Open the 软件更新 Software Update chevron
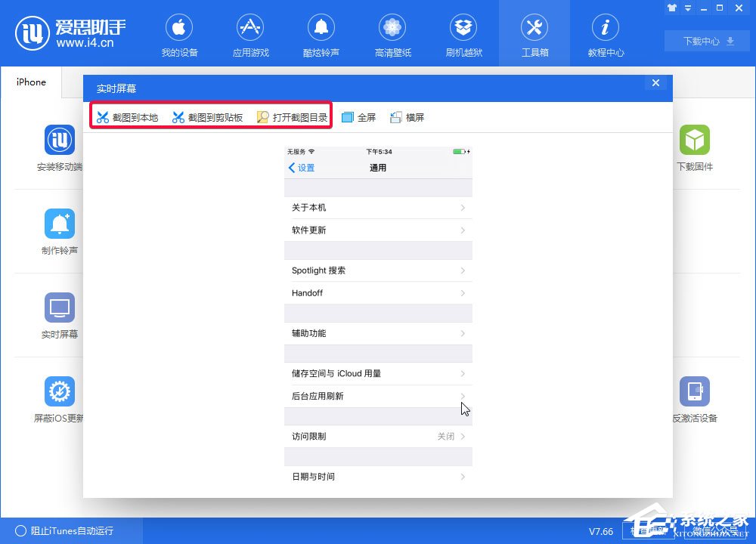 (463, 230)
